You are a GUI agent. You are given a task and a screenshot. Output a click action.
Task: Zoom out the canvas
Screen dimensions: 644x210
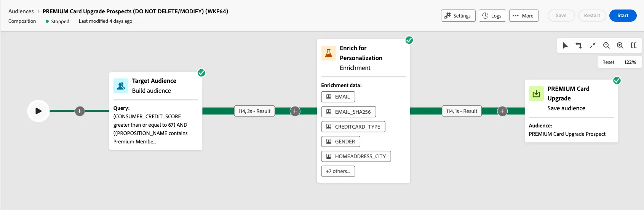click(x=606, y=45)
